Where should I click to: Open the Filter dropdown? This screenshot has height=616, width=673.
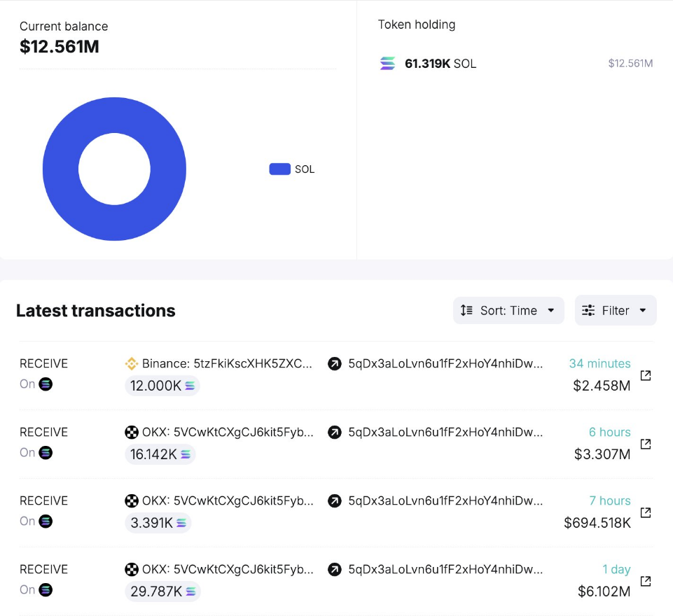coord(615,311)
